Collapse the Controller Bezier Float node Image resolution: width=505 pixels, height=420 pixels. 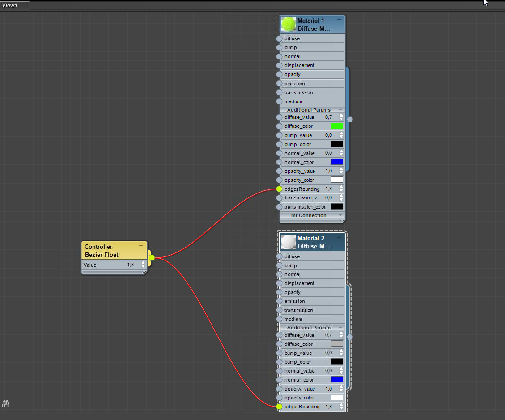(141, 246)
